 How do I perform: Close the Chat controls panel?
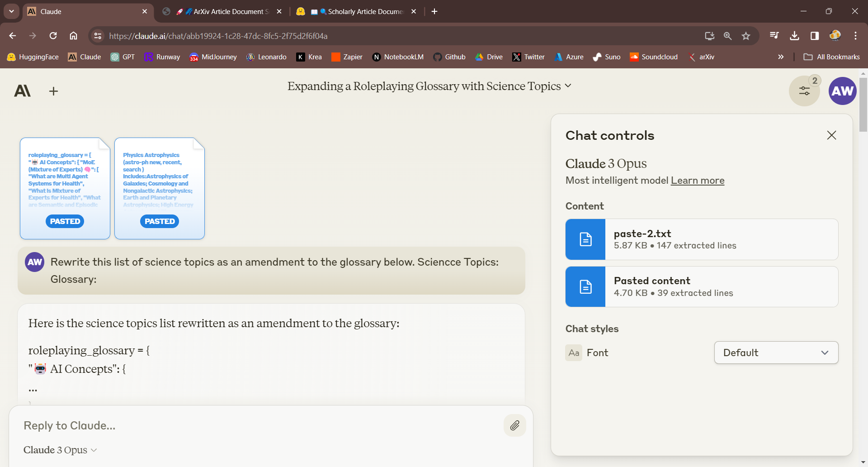(831, 135)
